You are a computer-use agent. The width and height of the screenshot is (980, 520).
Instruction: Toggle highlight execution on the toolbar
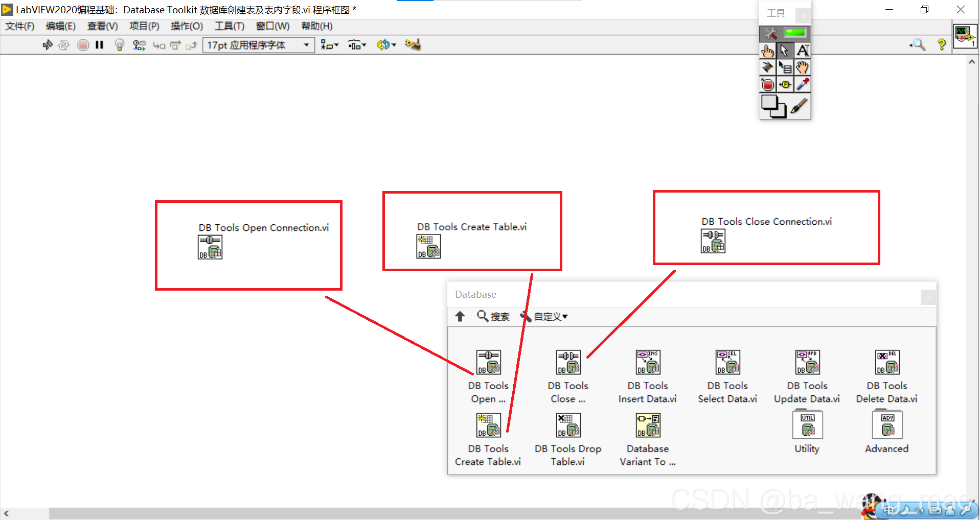tap(119, 45)
